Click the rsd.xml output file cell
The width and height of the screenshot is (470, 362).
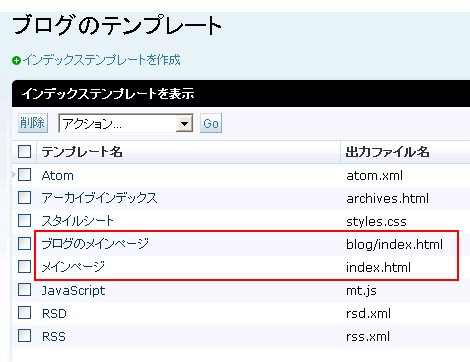point(368,314)
